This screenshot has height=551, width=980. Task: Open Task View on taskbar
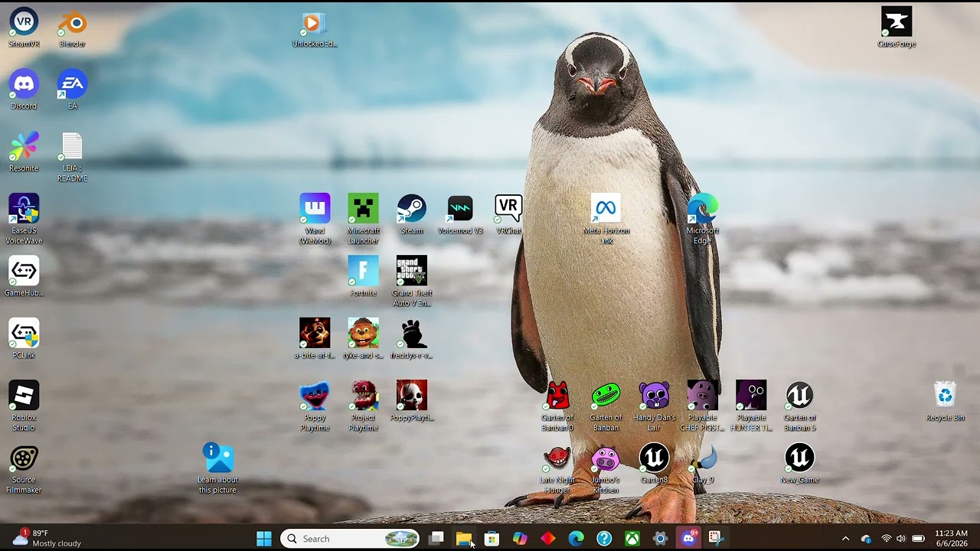[436, 539]
